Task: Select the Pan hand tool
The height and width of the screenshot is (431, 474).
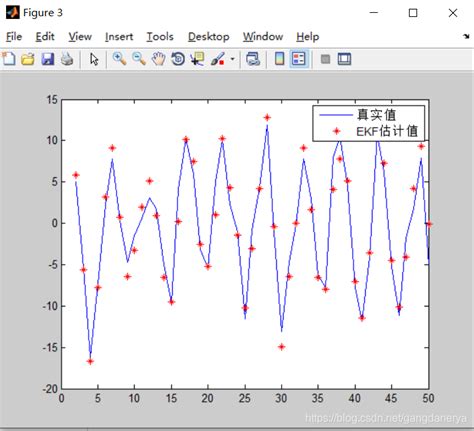Action: click(x=158, y=59)
